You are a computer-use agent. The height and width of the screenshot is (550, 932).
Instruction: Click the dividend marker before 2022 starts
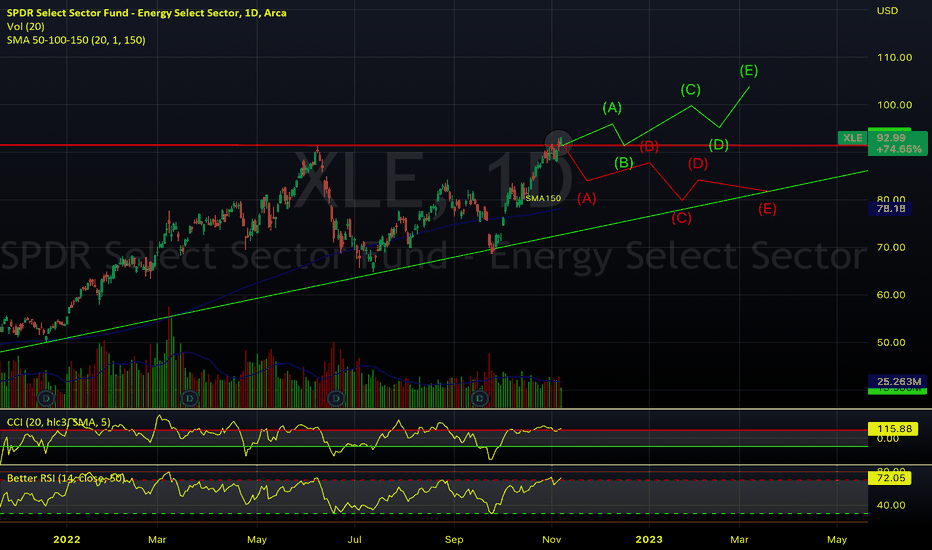coord(46,398)
